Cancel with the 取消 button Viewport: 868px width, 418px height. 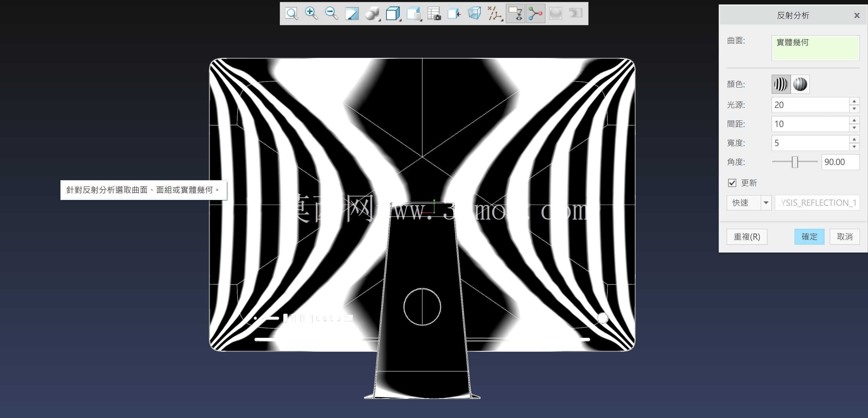point(844,237)
